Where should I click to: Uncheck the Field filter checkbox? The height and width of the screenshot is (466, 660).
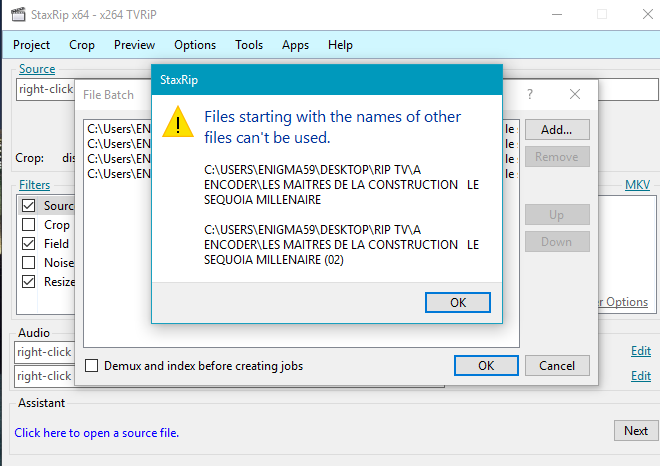pyautogui.click(x=28, y=243)
